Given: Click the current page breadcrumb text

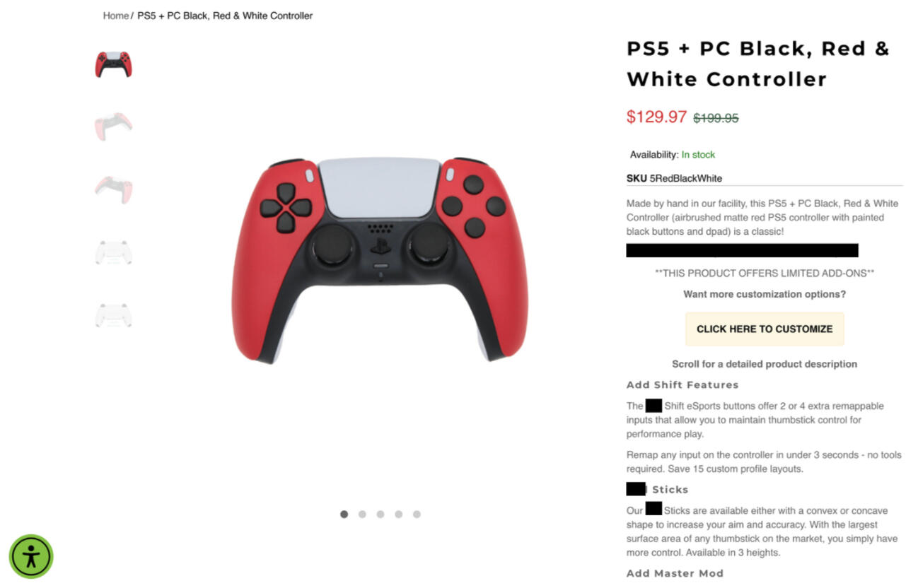Looking at the screenshot, I should 225,16.
